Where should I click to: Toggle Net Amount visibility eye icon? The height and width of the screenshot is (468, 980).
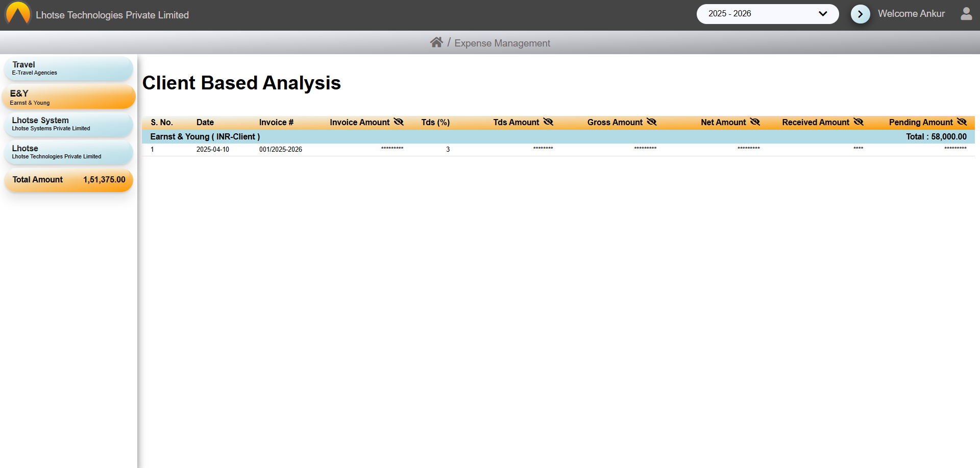tap(755, 122)
